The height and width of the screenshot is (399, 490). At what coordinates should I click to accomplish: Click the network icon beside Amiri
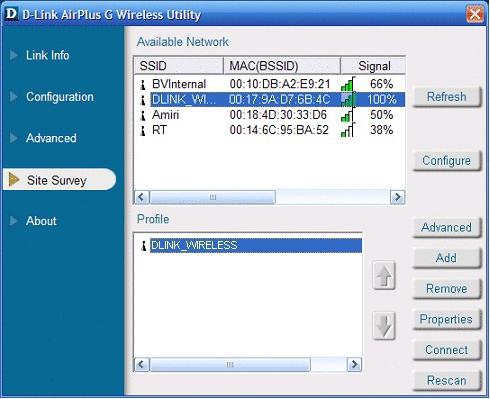pyautogui.click(x=143, y=115)
